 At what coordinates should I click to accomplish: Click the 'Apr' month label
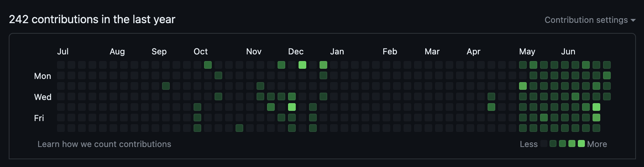pos(474,52)
